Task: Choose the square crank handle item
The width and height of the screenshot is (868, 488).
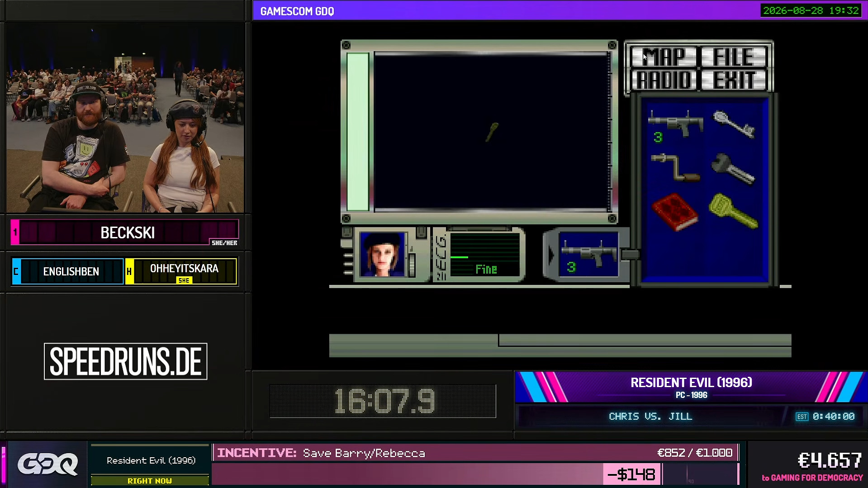Action: click(x=675, y=167)
